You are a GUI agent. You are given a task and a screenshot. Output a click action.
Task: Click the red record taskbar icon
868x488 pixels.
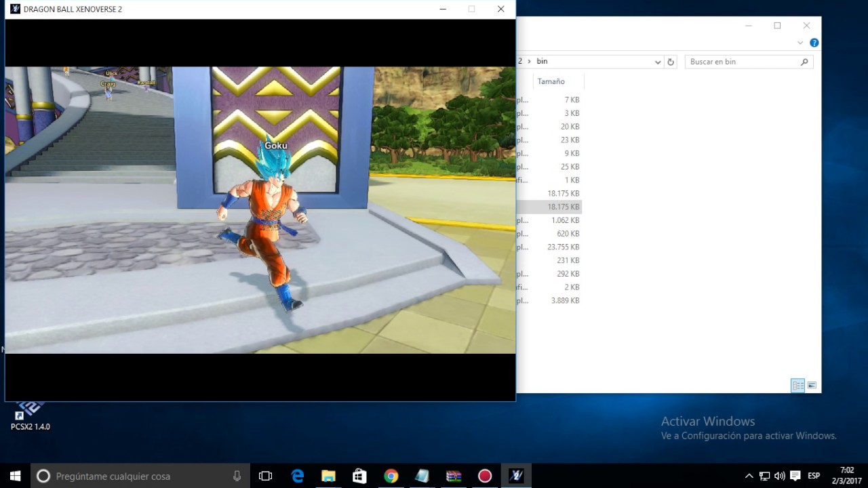pyautogui.click(x=485, y=476)
